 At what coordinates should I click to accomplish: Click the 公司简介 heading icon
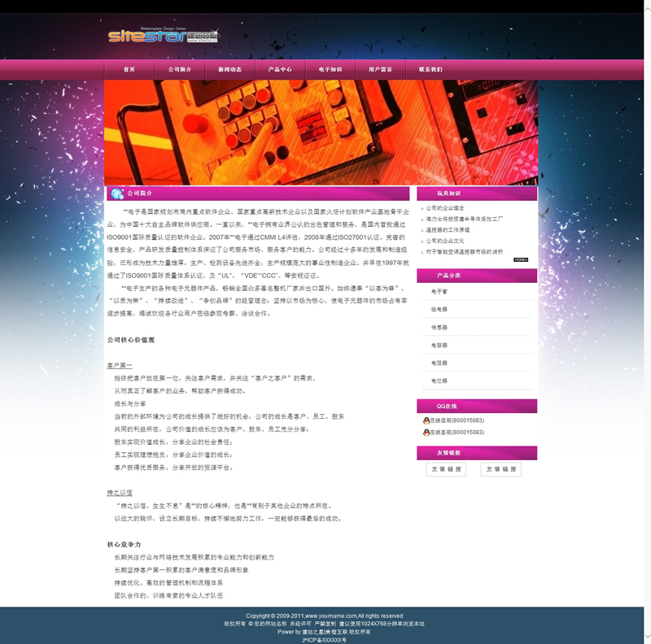coord(116,194)
